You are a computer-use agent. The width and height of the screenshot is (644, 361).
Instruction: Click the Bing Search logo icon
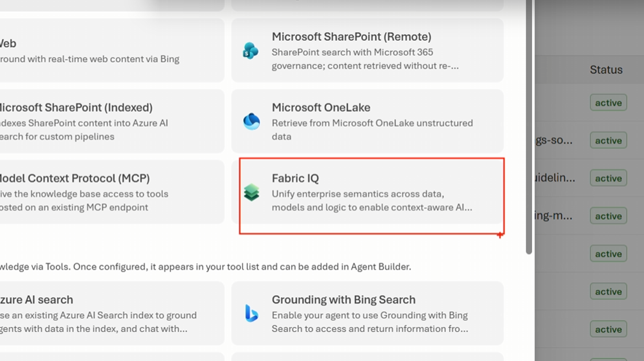[x=251, y=314]
